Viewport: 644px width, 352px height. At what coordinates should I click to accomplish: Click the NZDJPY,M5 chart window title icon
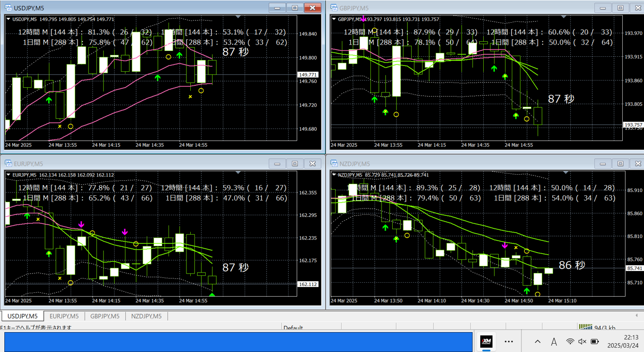coord(334,164)
